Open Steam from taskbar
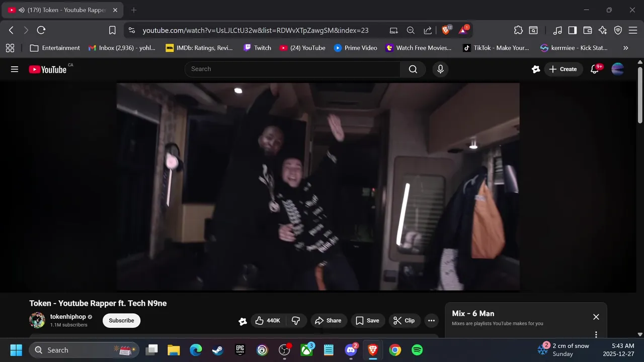This screenshot has height=362, width=644. tap(218, 350)
